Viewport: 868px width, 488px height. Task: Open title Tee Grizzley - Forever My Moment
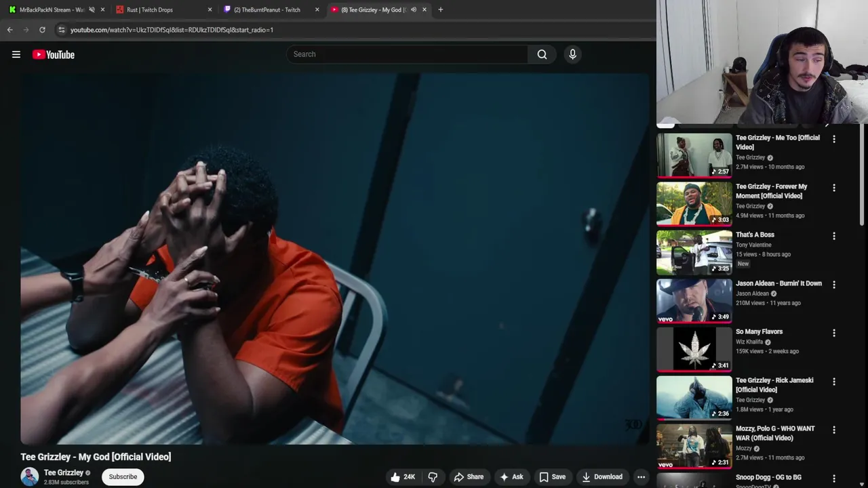(772, 191)
